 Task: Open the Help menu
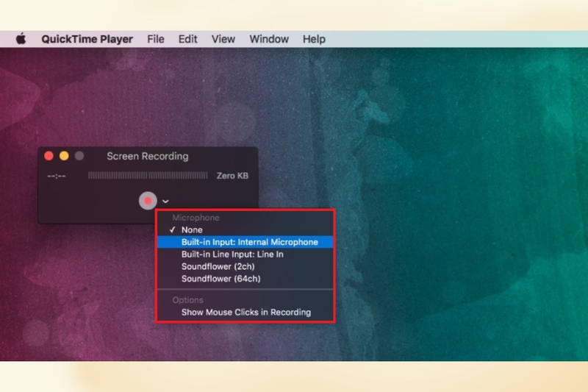(x=314, y=39)
